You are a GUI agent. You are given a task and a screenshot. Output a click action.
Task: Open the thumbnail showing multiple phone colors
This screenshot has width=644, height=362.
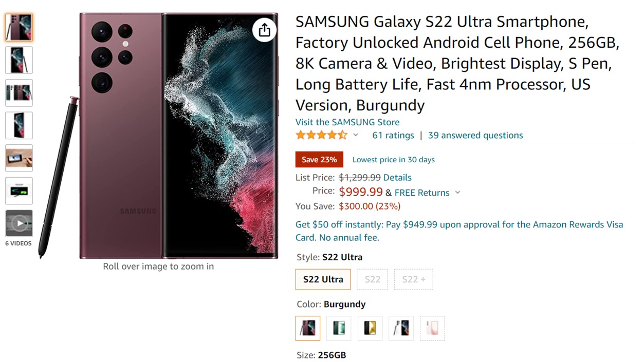pyautogui.click(x=19, y=93)
